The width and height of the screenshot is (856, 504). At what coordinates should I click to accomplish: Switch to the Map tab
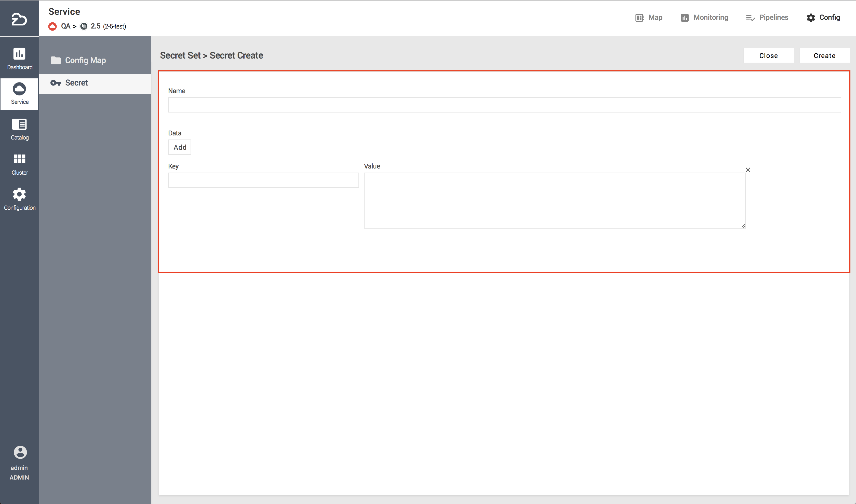649,18
